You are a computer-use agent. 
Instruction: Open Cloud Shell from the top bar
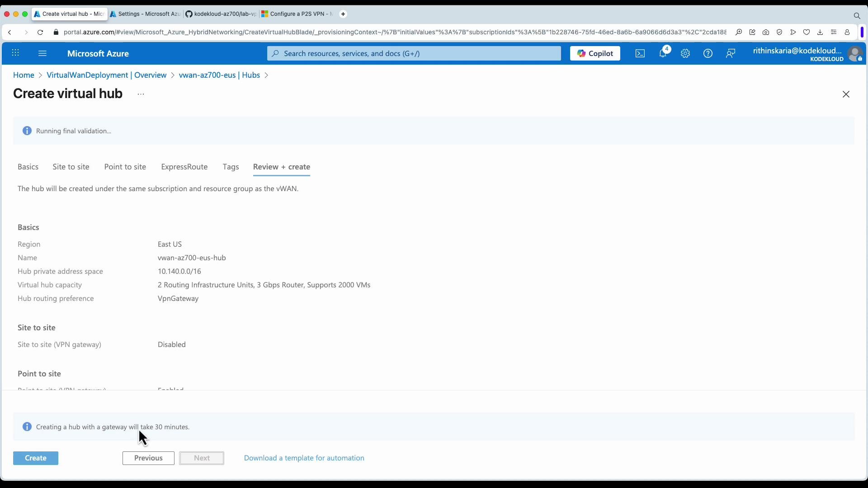640,53
